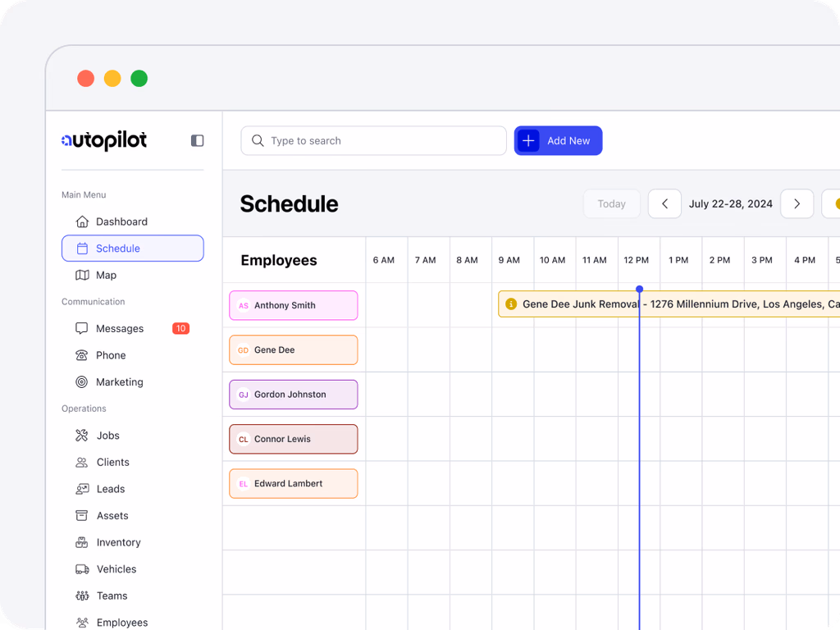The width and height of the screenshot is (840, 630).
Task: Click the Inventory boxes icon
Action: click(82, 542)
